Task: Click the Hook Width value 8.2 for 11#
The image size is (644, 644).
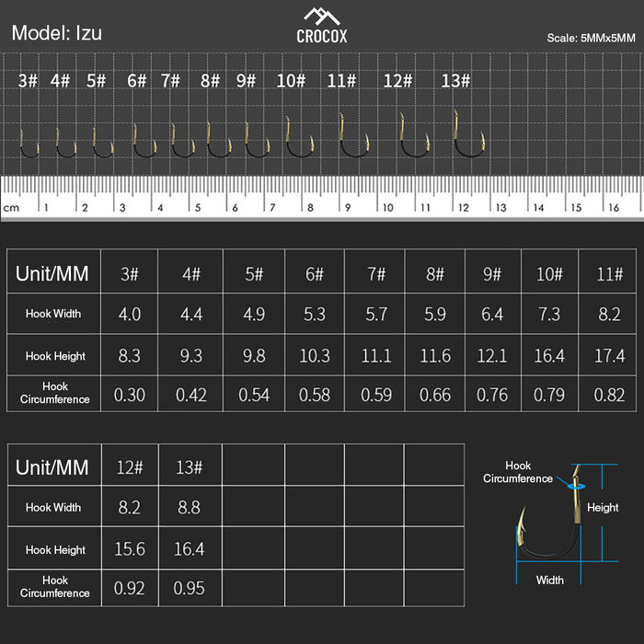Action: [x=609, y=315]
